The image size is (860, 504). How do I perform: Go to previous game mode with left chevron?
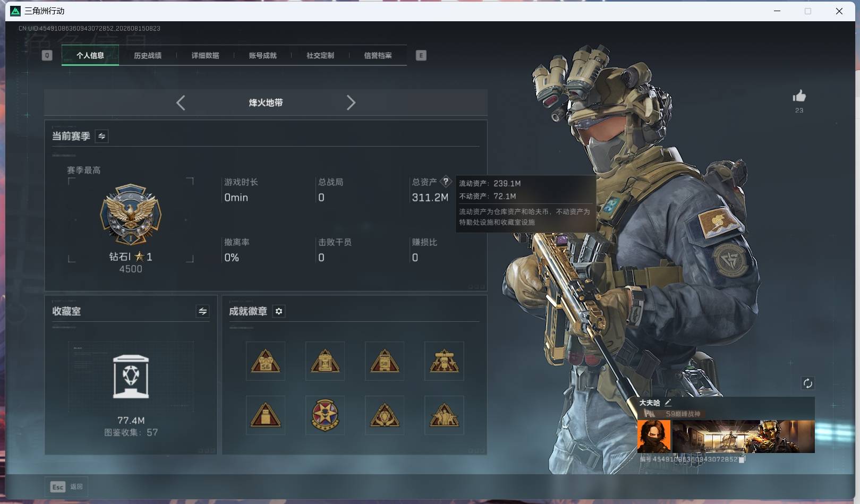pyautogui.click(x=181, y=102)
